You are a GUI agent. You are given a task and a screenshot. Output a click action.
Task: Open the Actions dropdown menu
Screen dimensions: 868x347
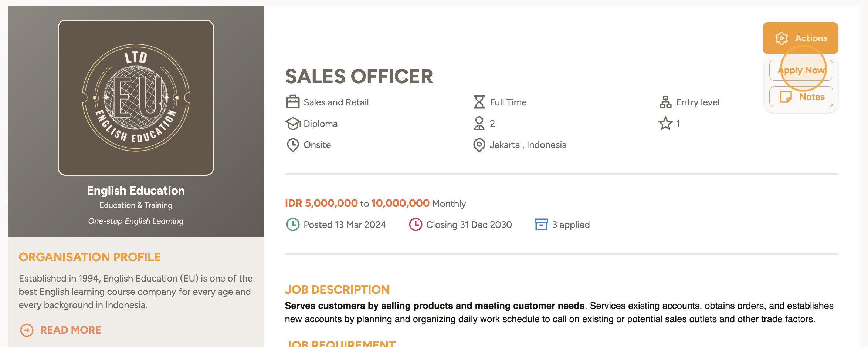coord(800,38)
